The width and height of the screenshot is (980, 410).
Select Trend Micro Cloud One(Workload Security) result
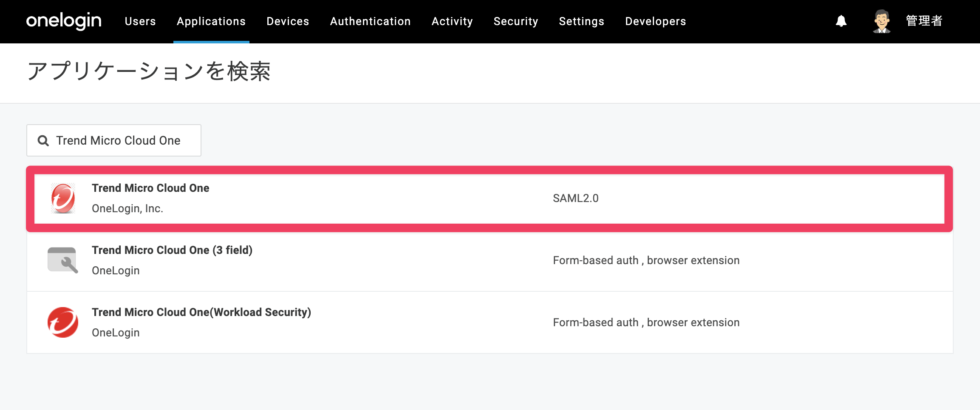490,322
